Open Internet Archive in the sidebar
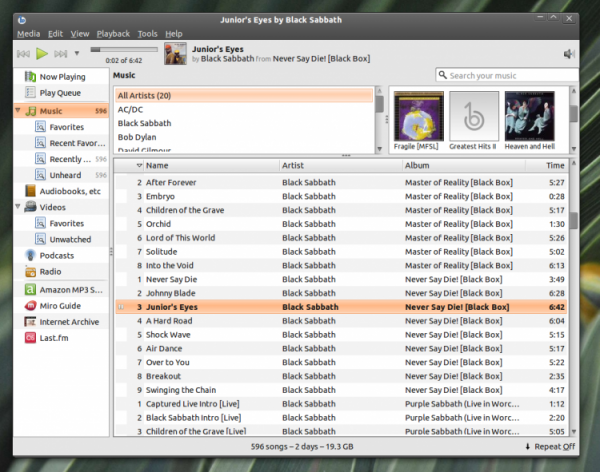This screenshot has height=472, width=600. pos(68,322)
